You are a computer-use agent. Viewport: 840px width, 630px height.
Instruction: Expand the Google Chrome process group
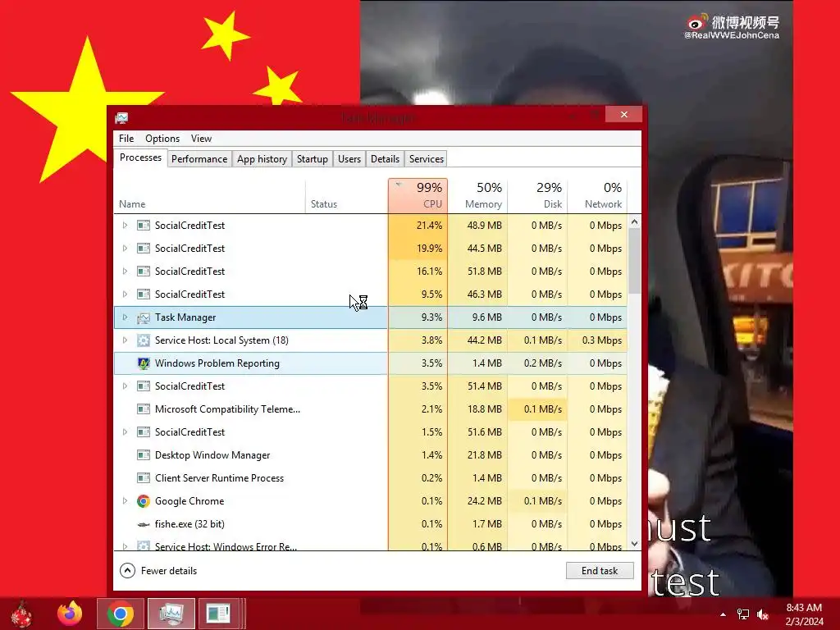[125, 501]
